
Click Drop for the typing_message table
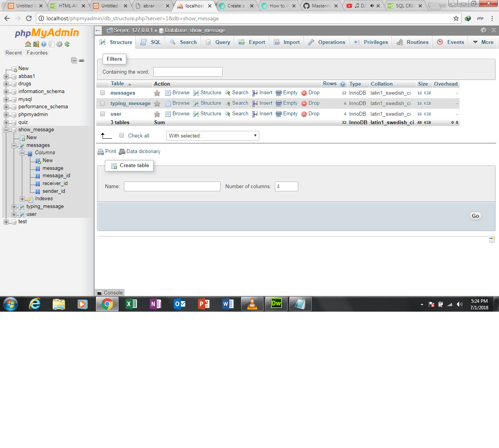(x=310, y=103)
